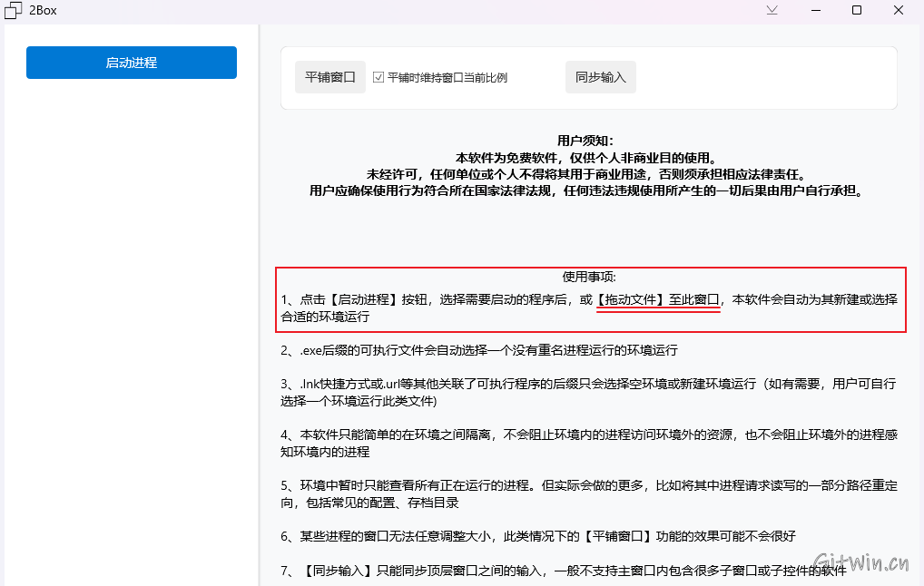Minimize the 2Box window
Image resolution: width=924 pixels, height=586 pixels.
point(814,11)
